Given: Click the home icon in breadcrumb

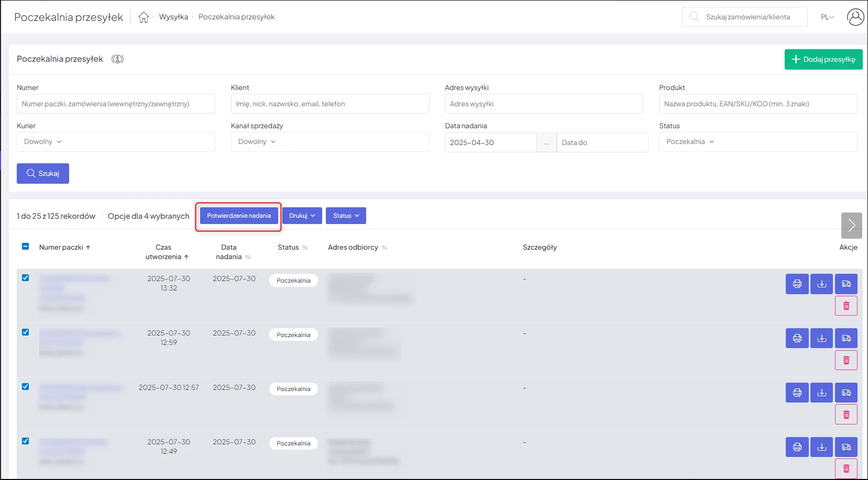Looking at the screenshot, I should [x=144, y=17].
